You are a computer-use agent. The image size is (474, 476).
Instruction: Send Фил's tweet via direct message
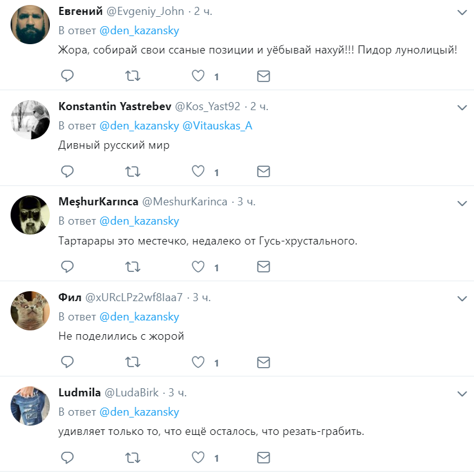click(x=263, y=362)
